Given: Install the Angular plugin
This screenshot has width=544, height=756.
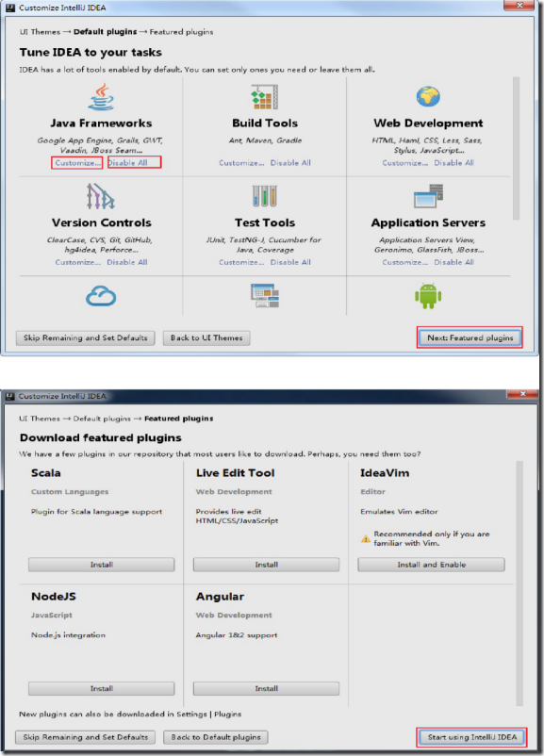Looking at the screenshot, I should [x=266, y=688].
